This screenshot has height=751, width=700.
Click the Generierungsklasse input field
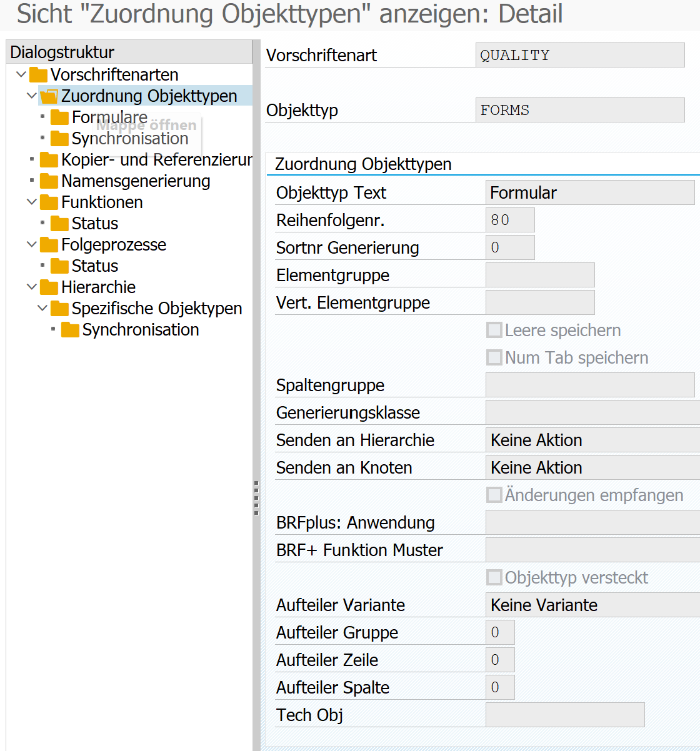pos(592,412)
